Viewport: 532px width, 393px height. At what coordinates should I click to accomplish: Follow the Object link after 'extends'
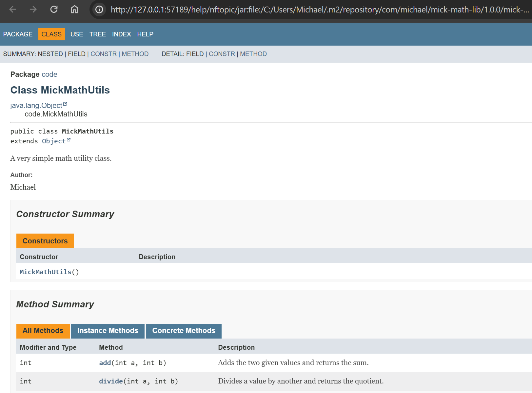[x=54, y=141]
